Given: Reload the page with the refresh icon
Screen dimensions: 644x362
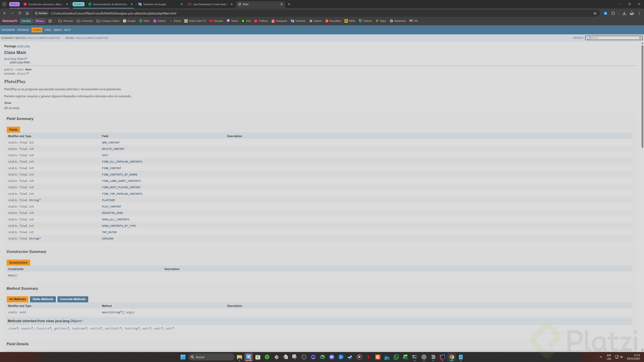Looking at the screenshot, I should tap(19, 13).
